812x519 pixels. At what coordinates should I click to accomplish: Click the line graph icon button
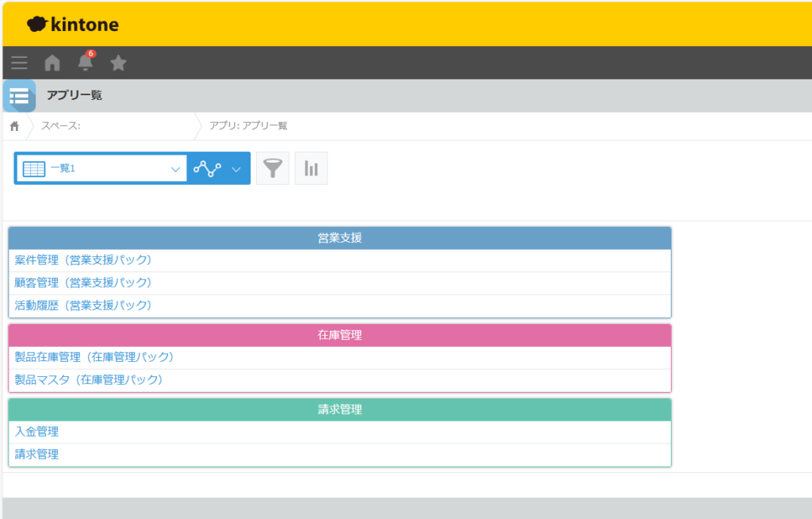(207, 168)
